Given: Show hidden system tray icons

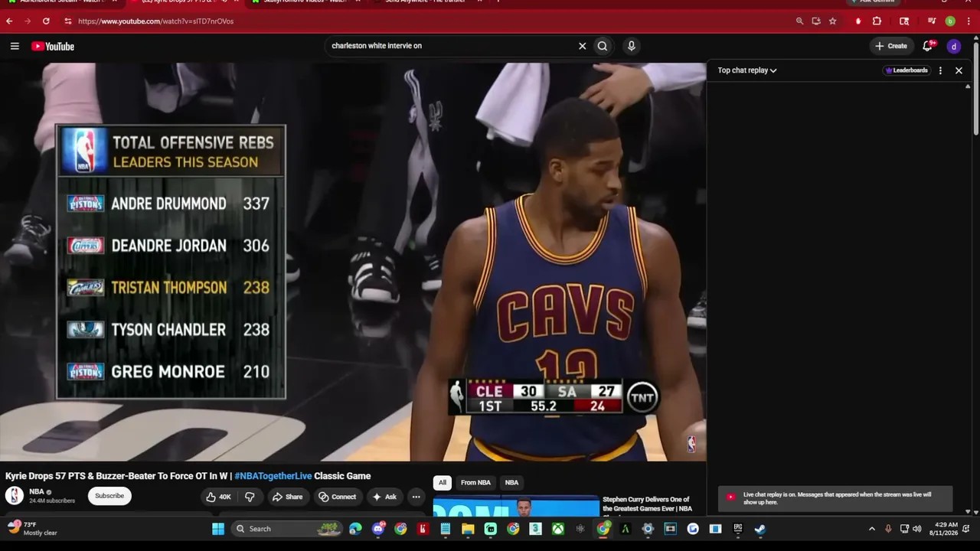Looking at the screenshot, I should pyautogui.click(x=871, y=529).
